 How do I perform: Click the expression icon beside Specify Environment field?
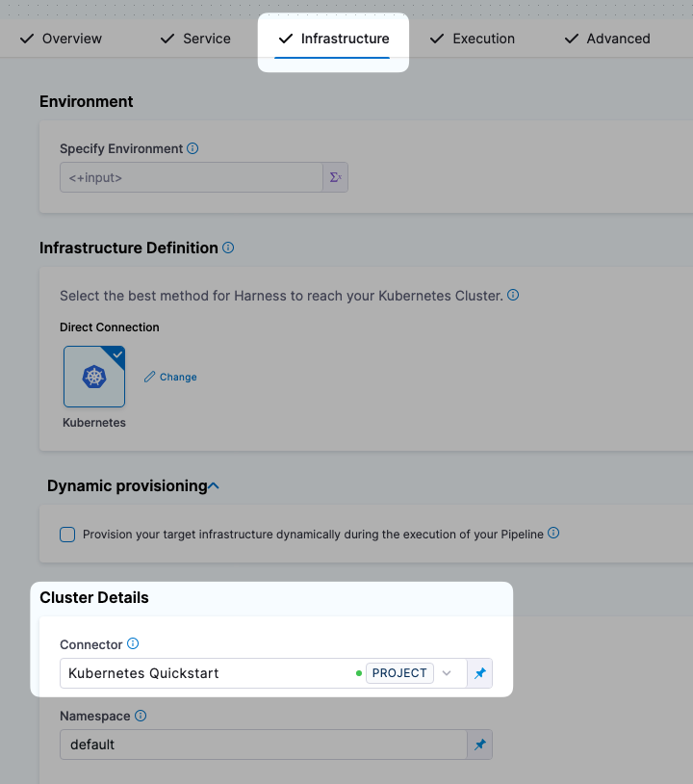point(335,177)
